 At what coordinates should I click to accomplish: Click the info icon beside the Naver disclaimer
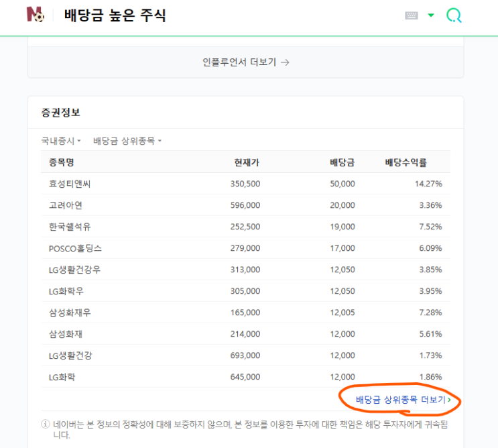coord(46,425)
